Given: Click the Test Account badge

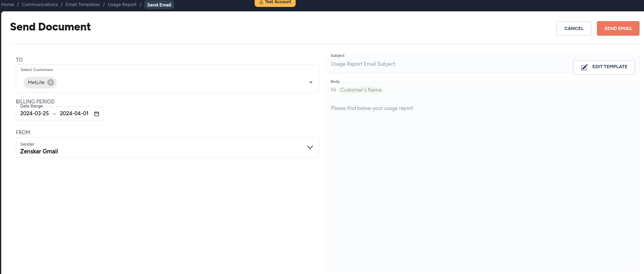Looking at the screenshot, I should pos(275,2).
